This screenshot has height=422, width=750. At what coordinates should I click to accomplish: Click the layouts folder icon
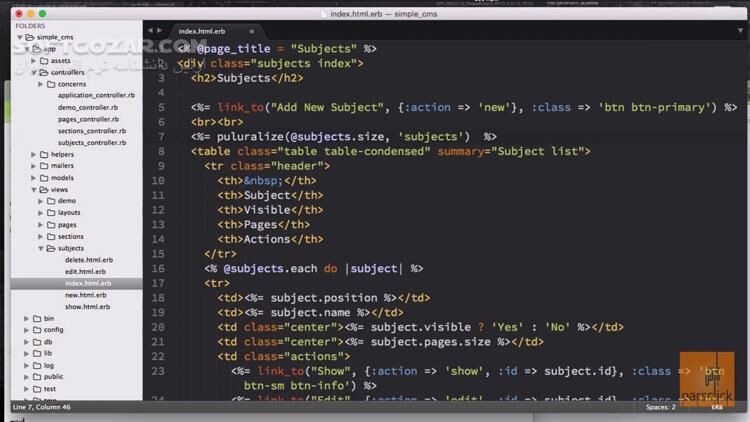click(x=51, y=213)
